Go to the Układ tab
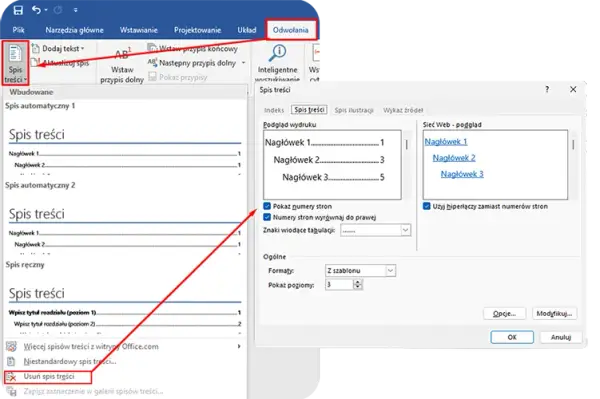This screenshot has width=600, height=399. (x=246, y=30)
